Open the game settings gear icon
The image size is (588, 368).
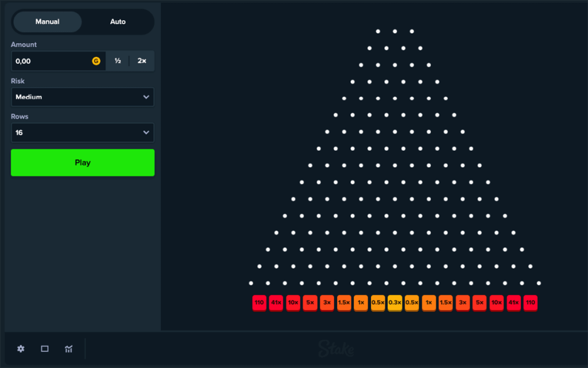click(21, 348)
